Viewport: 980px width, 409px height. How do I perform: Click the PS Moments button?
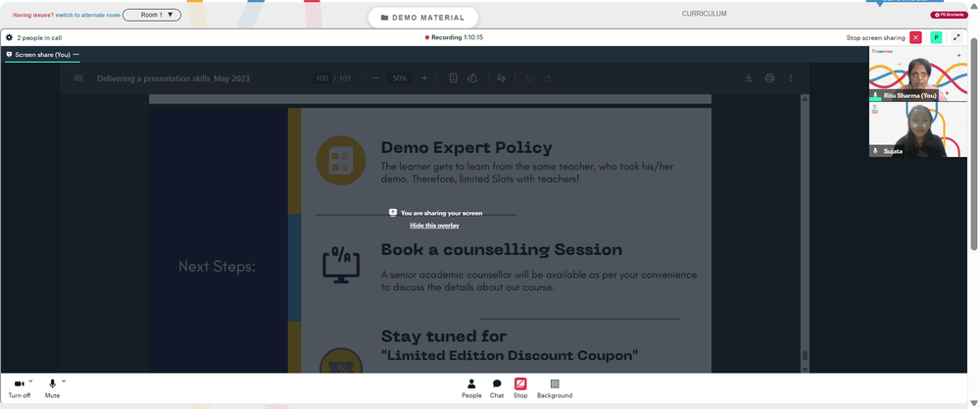pyautogui.click(x=949, y=15)
